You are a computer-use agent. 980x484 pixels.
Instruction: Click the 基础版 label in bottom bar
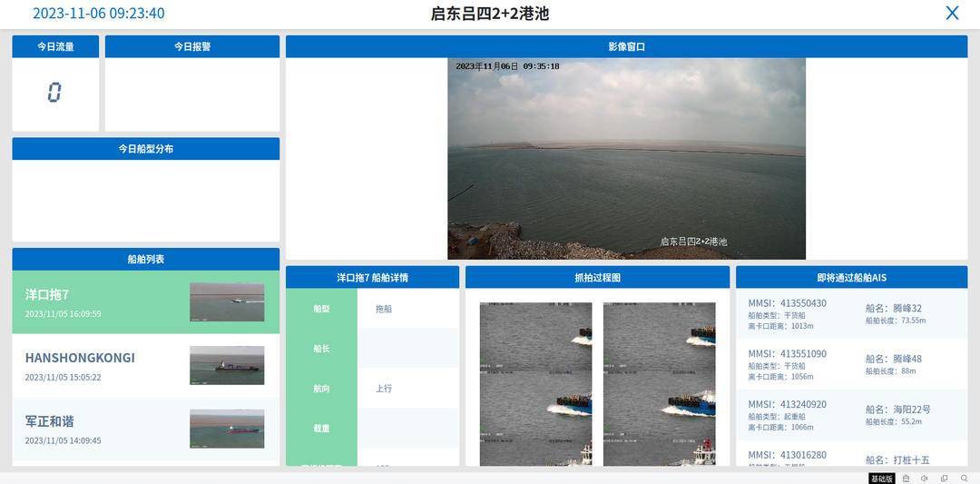(881, 479)
